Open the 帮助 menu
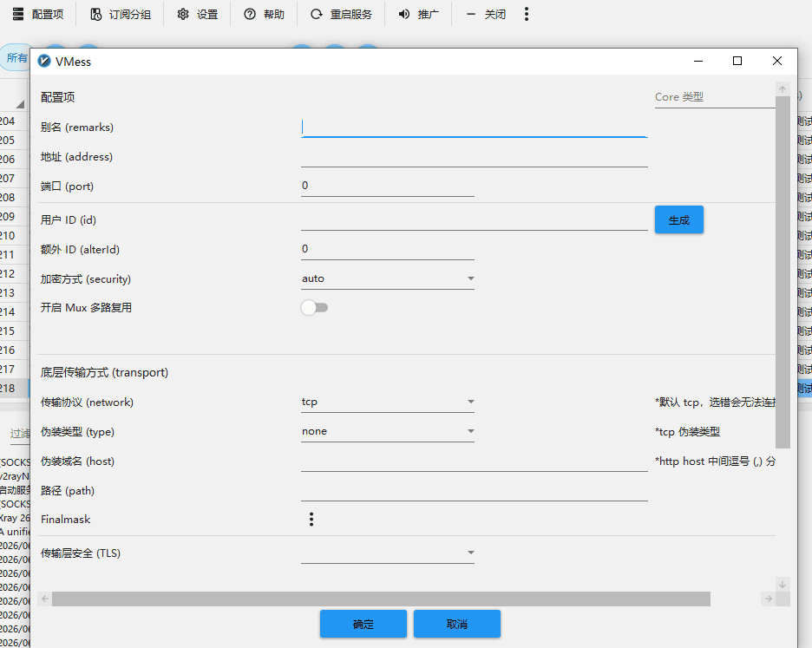This screenshot has height=648, width=812. (264, 15)
